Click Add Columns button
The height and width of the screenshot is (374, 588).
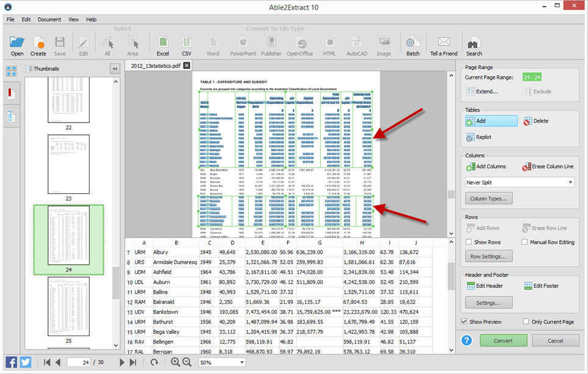click(486, 167)
